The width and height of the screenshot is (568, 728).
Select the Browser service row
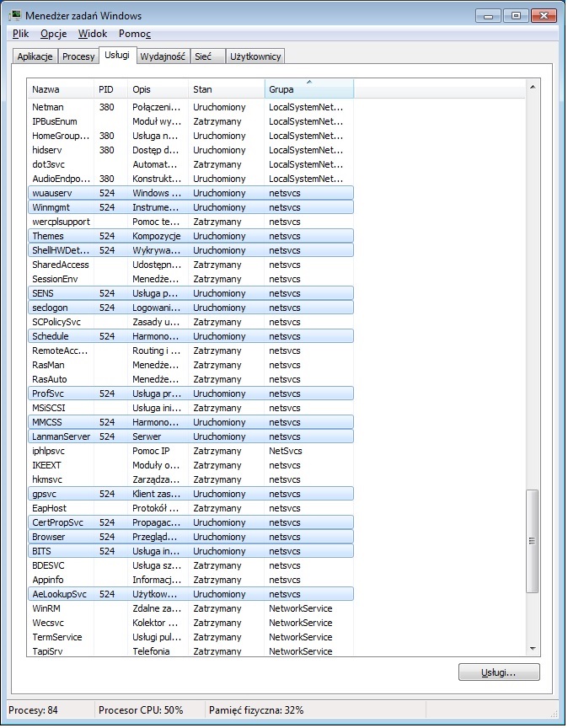pyautogui.click(x=190, y=538)
